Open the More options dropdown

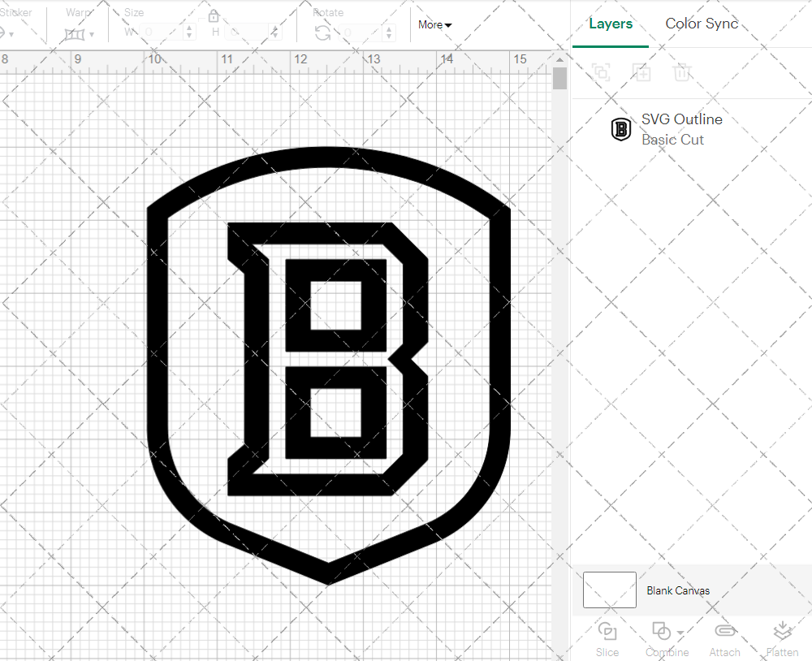434,25
